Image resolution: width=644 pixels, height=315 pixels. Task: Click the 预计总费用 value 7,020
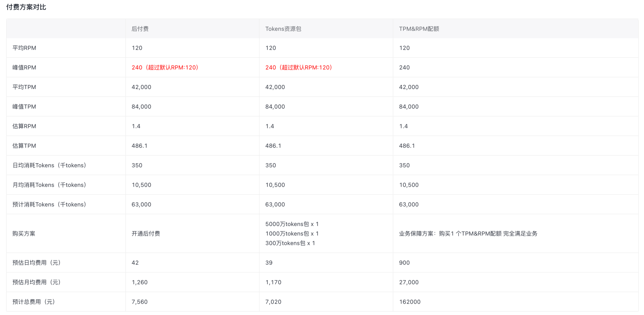[273, 302]
